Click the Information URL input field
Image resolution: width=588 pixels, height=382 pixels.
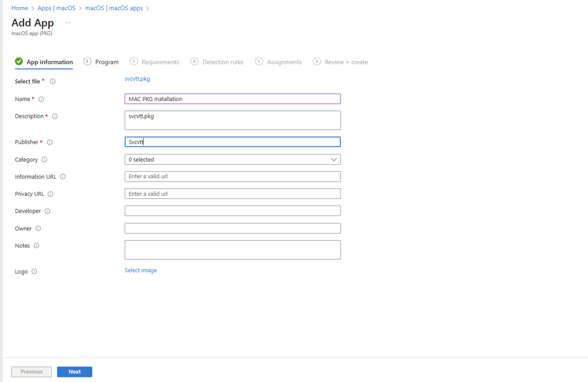click(232, 177)
